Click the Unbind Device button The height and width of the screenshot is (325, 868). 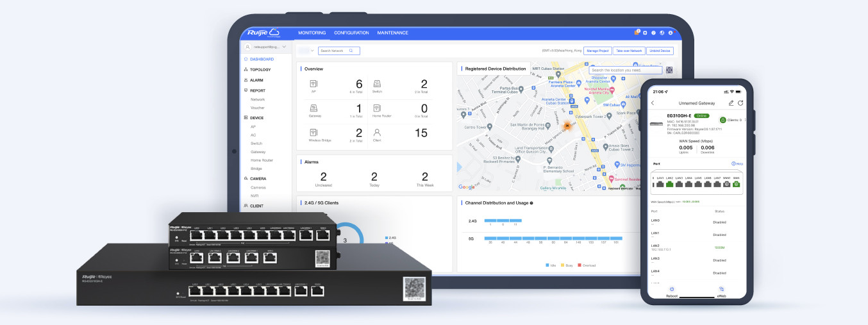[660, 51]
